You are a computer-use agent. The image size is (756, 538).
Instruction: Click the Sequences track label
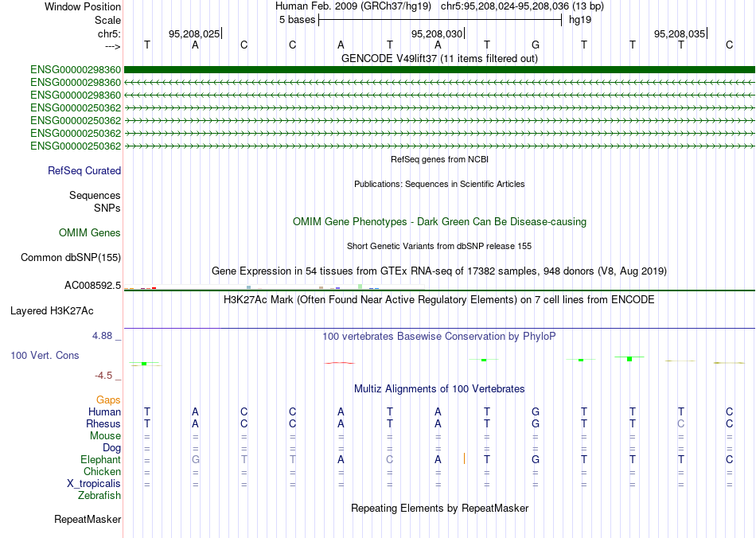95,195
